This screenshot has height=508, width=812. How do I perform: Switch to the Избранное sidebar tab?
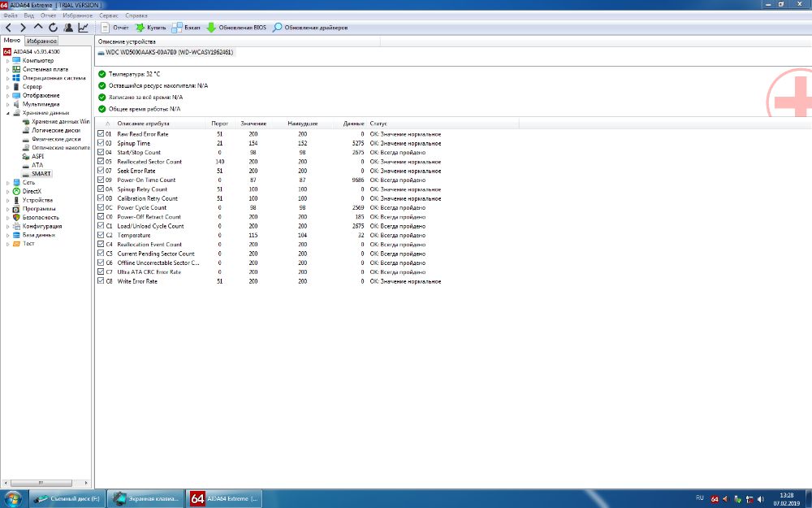coord(41,41)
